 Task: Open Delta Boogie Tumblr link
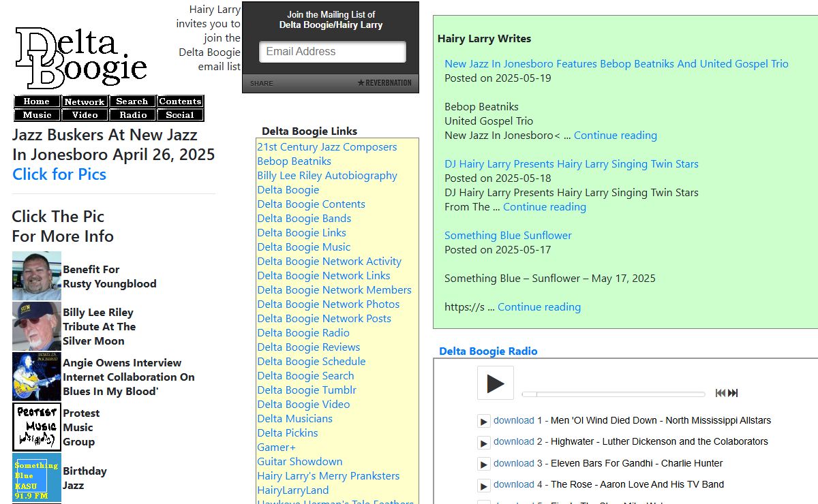click(307, 390)
